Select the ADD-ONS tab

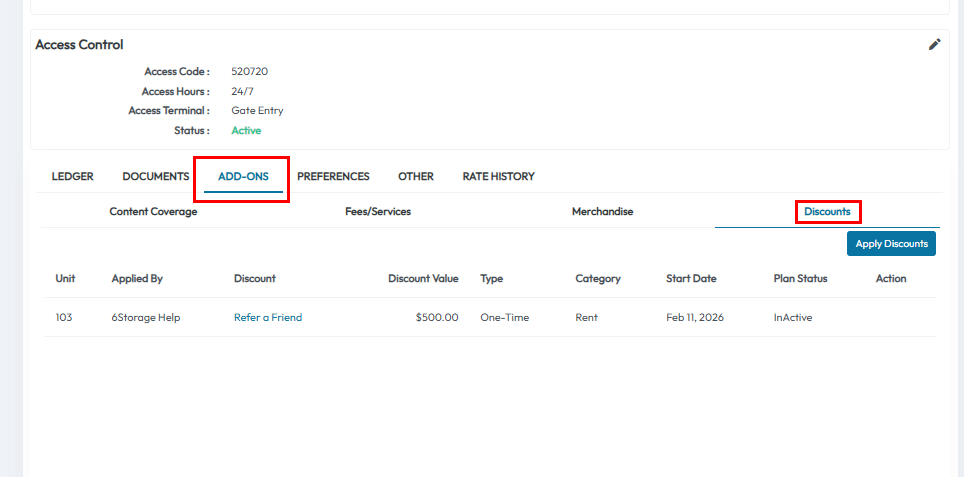click(x=243, y=177)
